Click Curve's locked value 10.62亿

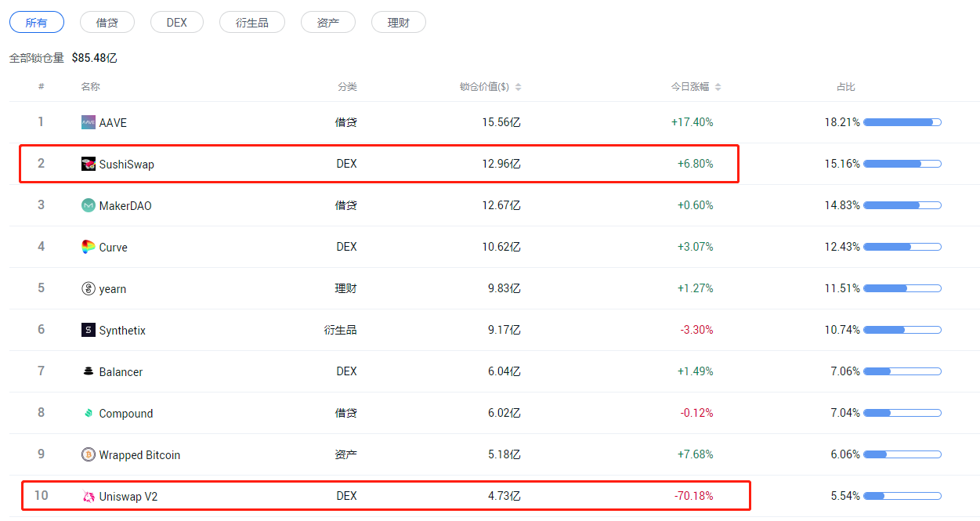click(501, 247)
